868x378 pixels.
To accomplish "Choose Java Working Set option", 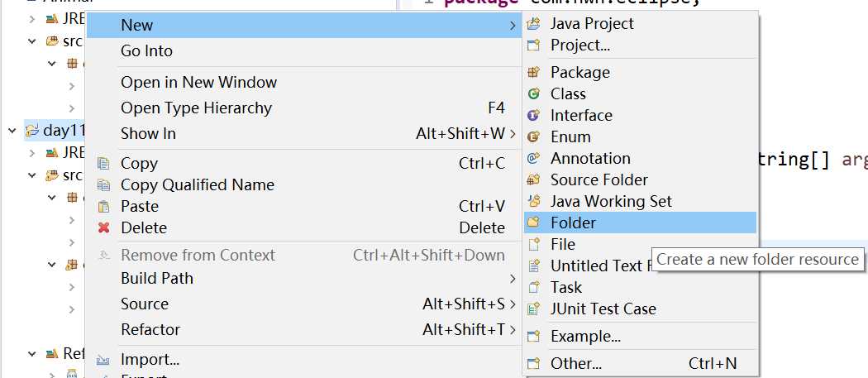I will point(611,202).
